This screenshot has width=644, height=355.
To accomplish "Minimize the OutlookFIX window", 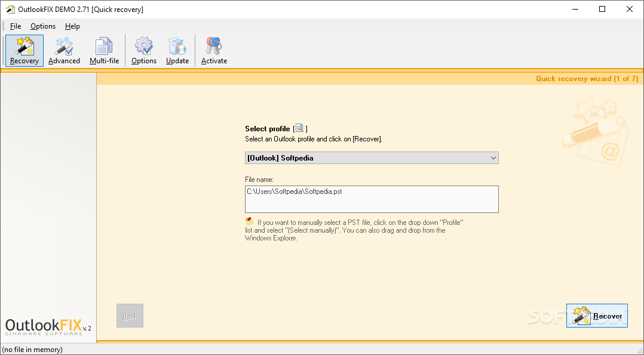I will point(575,9).
